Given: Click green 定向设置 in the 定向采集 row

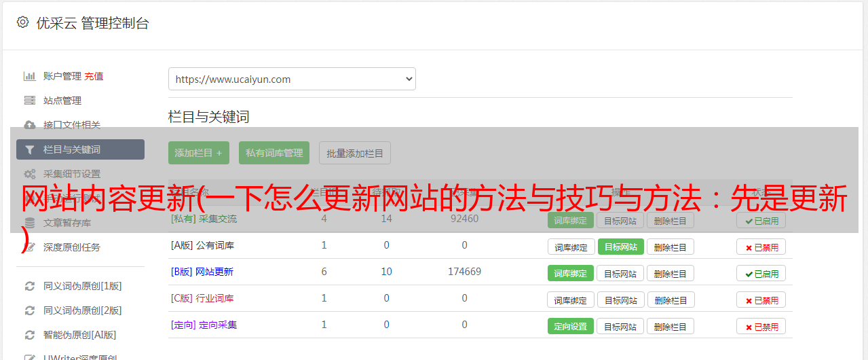Looking at the screenshot, I should tap(571, 326).
